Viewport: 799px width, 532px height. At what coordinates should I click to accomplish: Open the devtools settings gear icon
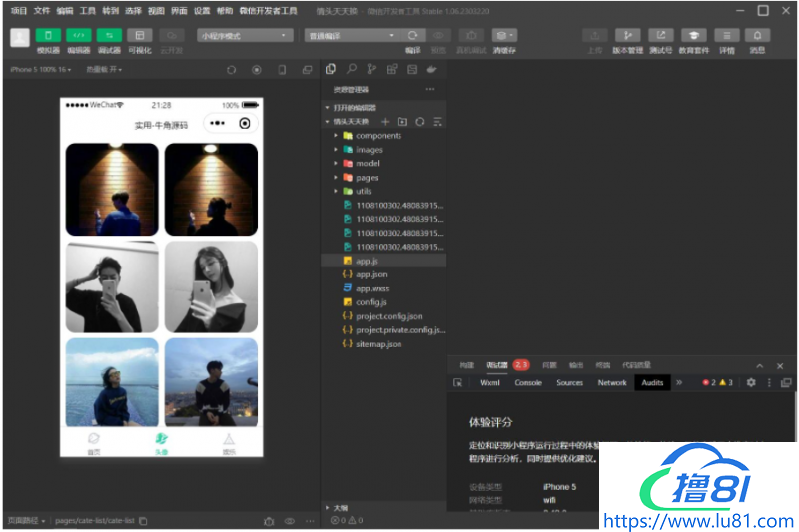(751, 382)
